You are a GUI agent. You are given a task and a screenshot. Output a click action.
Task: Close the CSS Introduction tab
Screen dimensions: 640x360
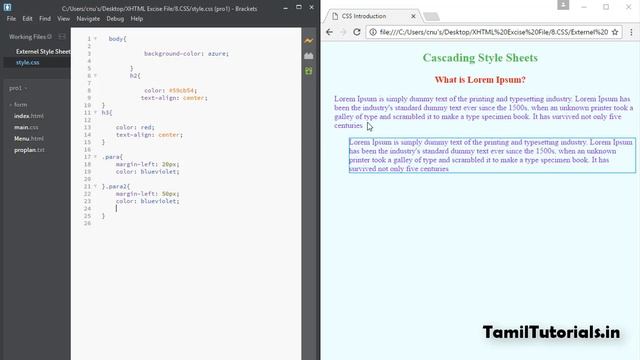pos(413,16)
